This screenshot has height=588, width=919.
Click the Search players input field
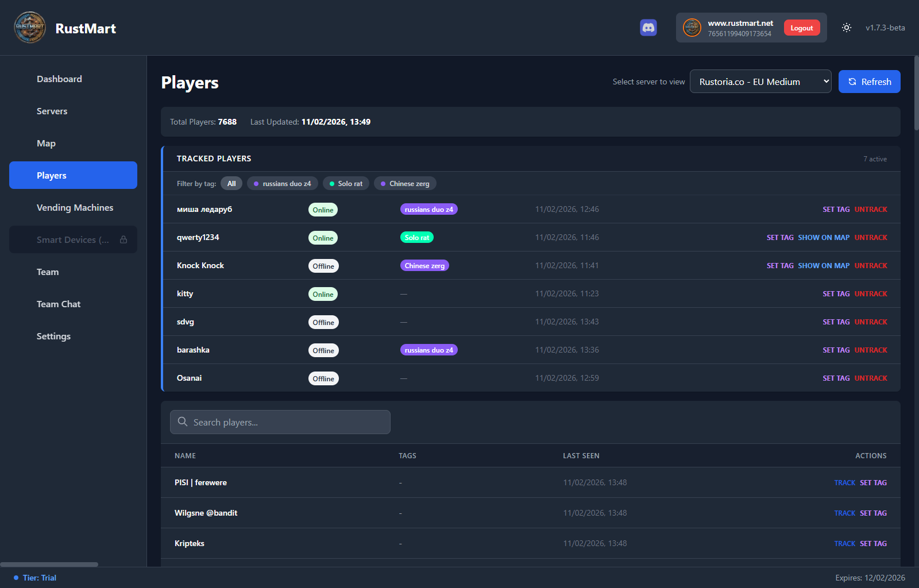click(280, 421)
